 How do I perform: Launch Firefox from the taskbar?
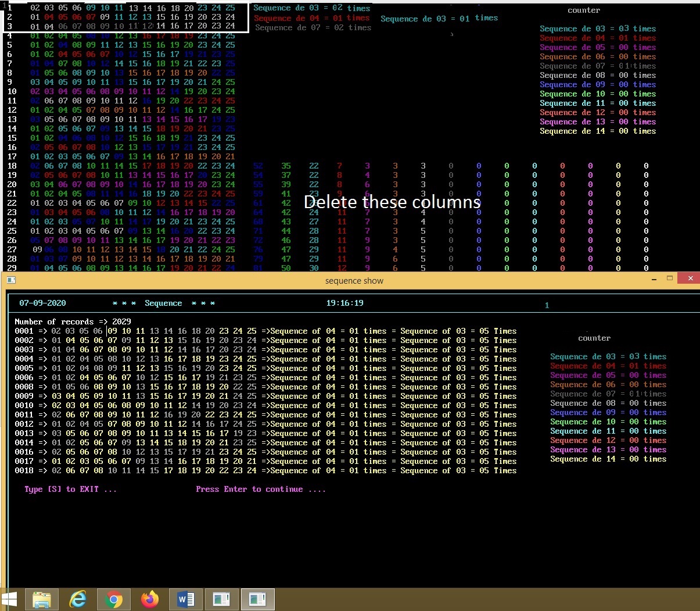[x=150, y=599]
